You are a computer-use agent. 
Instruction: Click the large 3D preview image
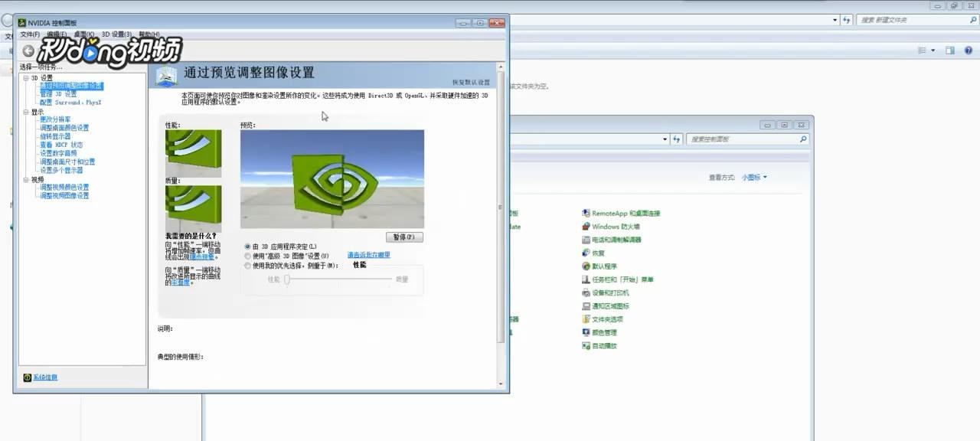(332, 178)
